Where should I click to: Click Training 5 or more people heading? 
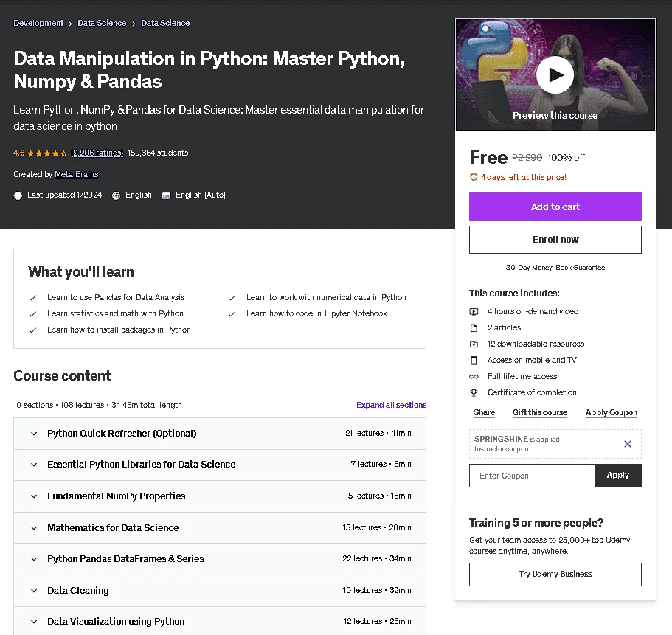pyautogui.click(x=536, y=523)
